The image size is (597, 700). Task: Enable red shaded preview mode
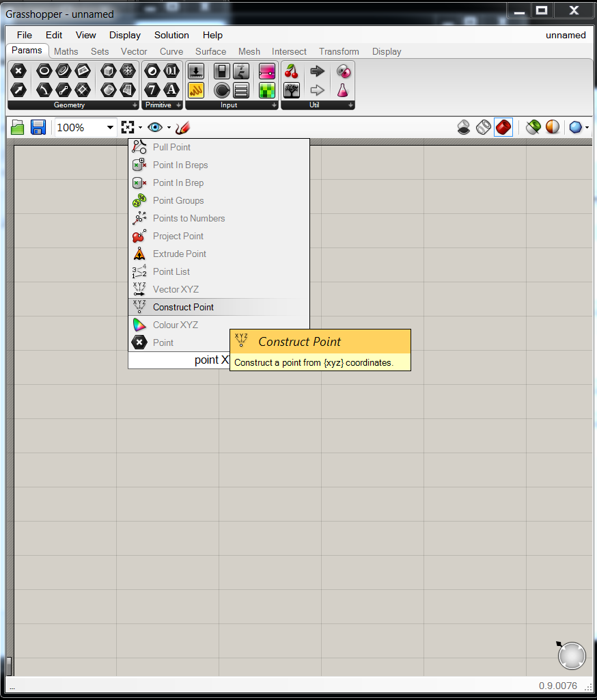[x=503, y=128]
